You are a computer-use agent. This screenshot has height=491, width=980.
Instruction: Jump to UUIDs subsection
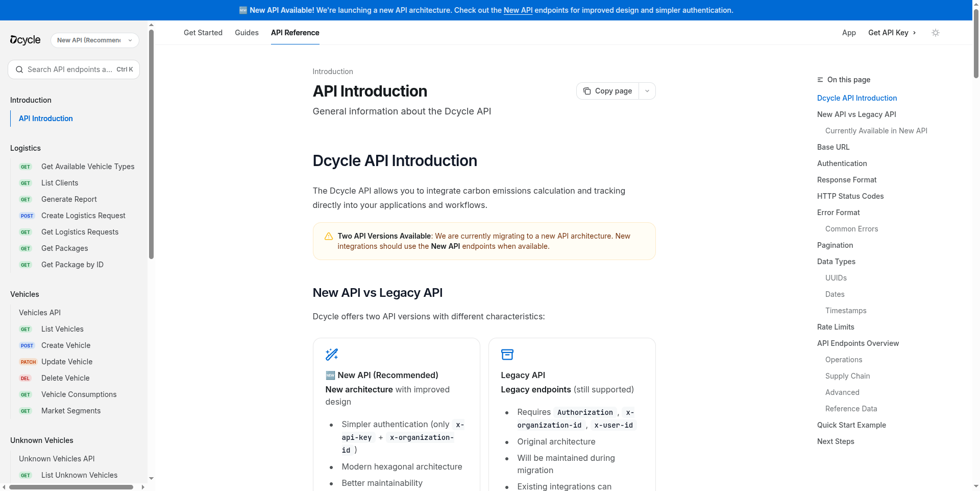click(836, 278)
